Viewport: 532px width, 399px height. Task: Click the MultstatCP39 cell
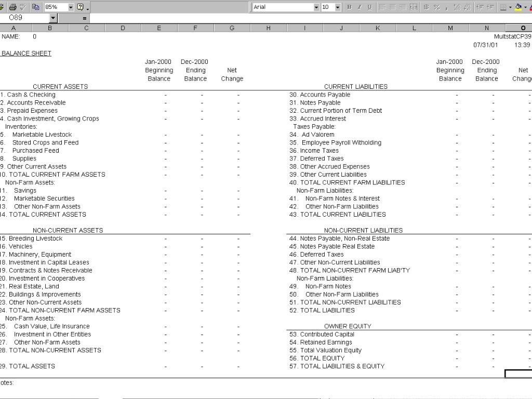point(512,36)
